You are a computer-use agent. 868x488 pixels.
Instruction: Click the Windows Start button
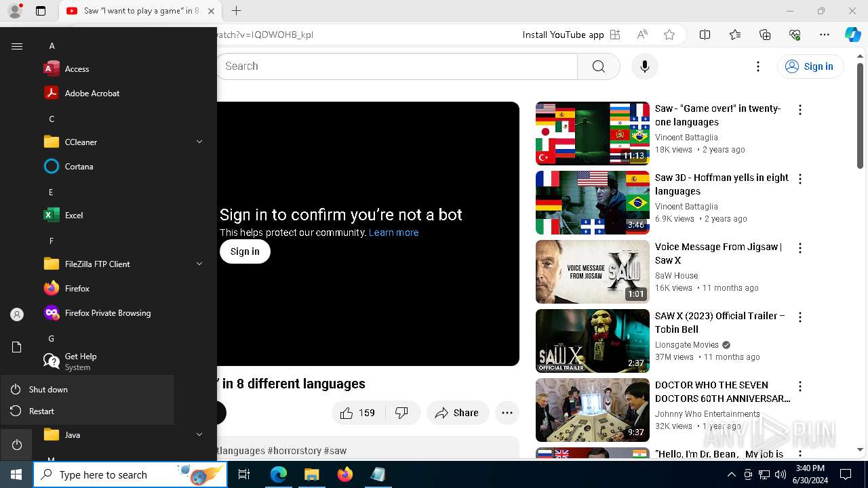[x=16, y=474]
